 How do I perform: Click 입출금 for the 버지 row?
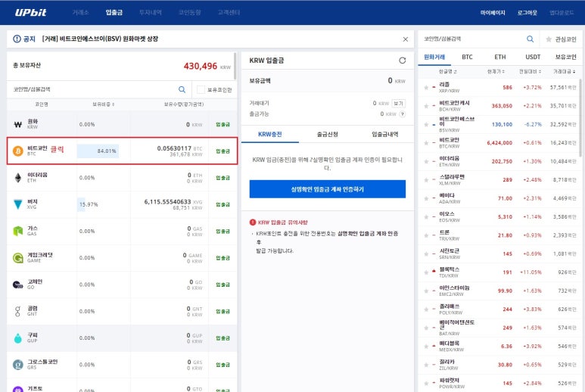pyautogui.click(x=222, y=204)
